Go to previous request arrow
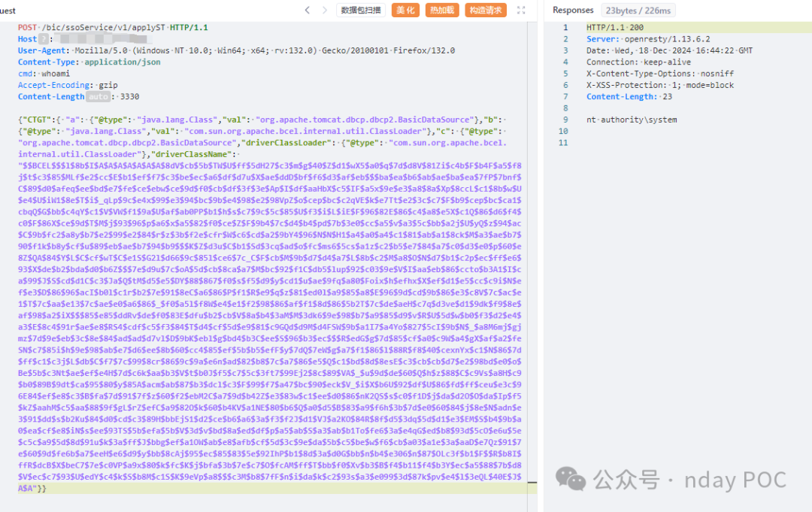 pos(307,10)
